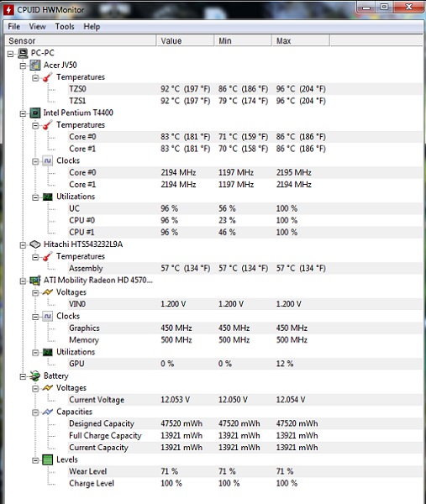426x504 pixels.
Task: Open the Tools menu
Action: [x=65, y=27]
